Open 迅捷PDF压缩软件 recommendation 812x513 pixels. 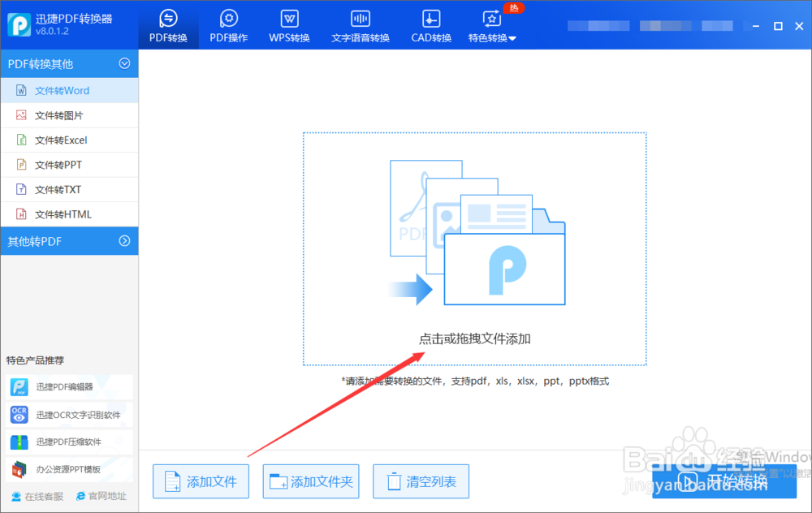click(x=69, y=442)
